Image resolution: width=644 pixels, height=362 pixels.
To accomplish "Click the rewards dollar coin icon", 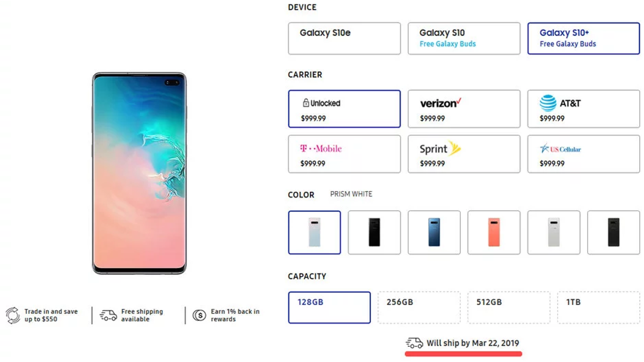I will [199, 315].
